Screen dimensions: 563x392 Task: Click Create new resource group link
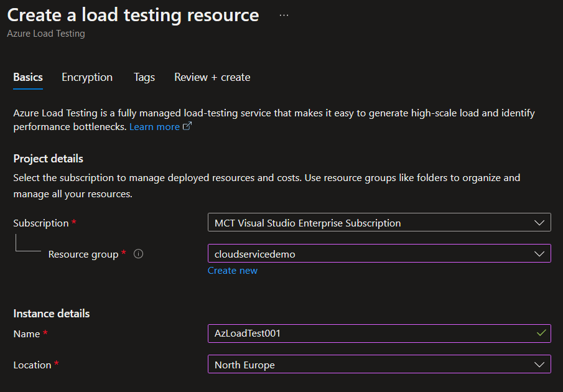(x=232, y=270)
